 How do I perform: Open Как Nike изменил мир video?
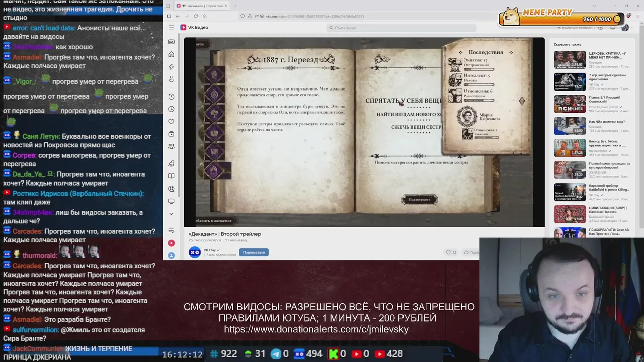(570, 126)
